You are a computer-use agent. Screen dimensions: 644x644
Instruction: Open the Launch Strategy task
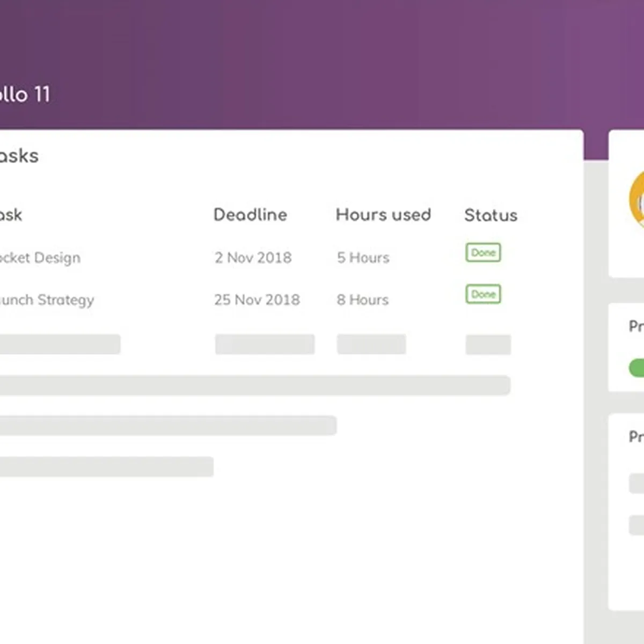pos(46,299)
